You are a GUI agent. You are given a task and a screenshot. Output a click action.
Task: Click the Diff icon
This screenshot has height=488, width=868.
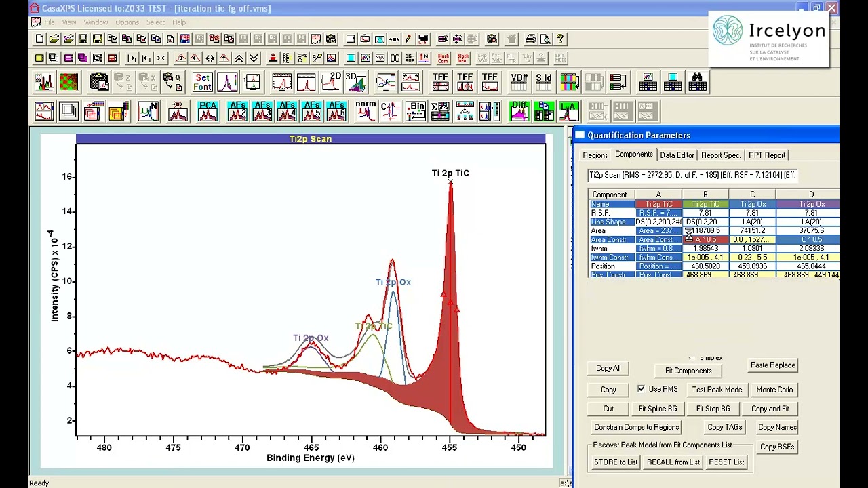(519, 111)
